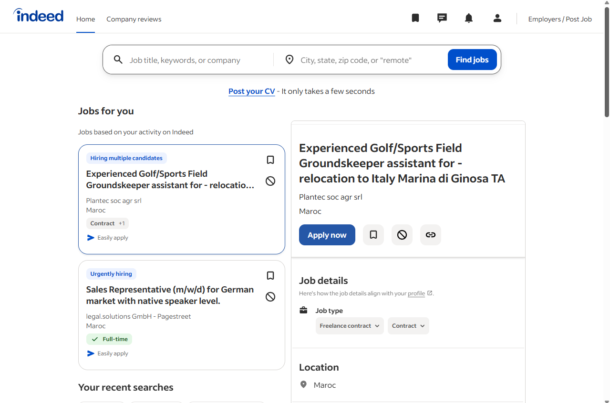Expand the Contract +1 tag on job card

tap(107, 223)
